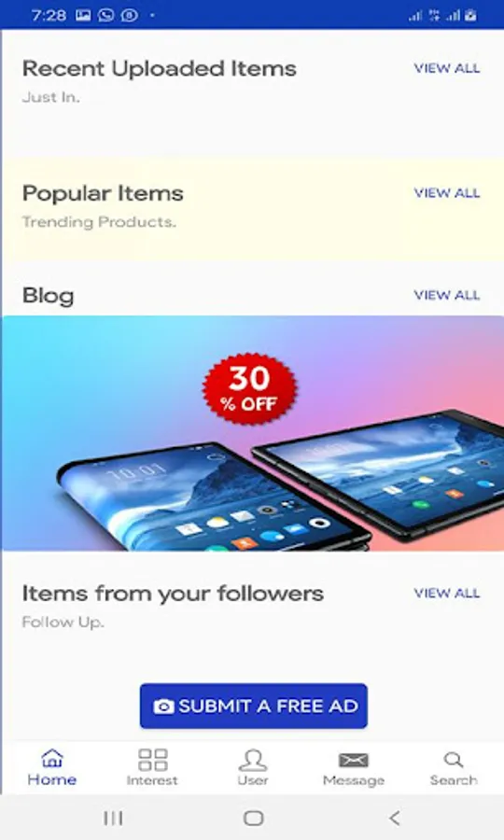Screen dimensions: 504x840
Task: Tap the Search magnifier icon
Action: tap(454, 759)
